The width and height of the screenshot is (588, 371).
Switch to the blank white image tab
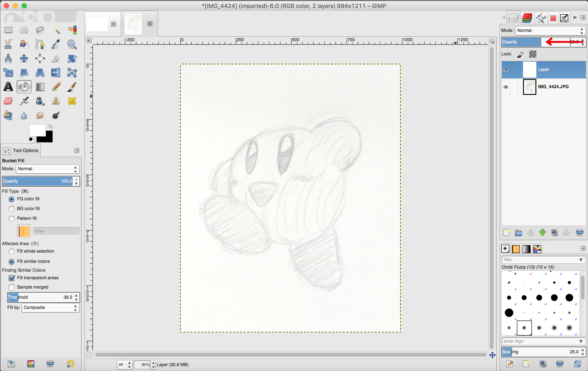97,24
